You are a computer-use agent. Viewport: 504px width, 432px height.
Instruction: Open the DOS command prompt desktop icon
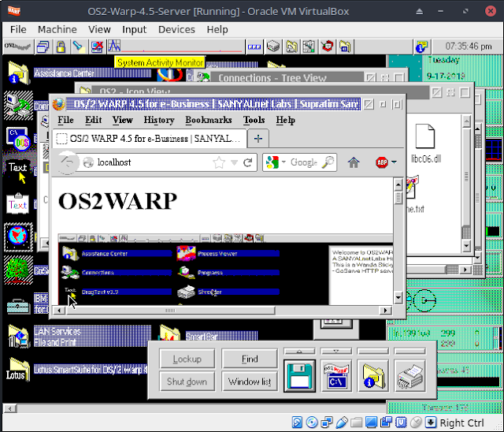pyautogui.click(x=18, y=139)
